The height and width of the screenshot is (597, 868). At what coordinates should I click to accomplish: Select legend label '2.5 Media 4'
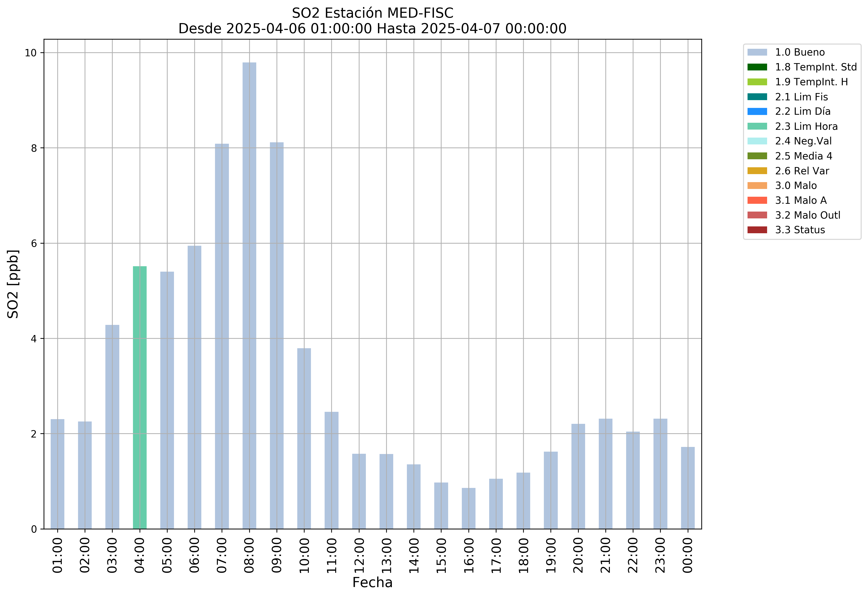tap(803, 156)
